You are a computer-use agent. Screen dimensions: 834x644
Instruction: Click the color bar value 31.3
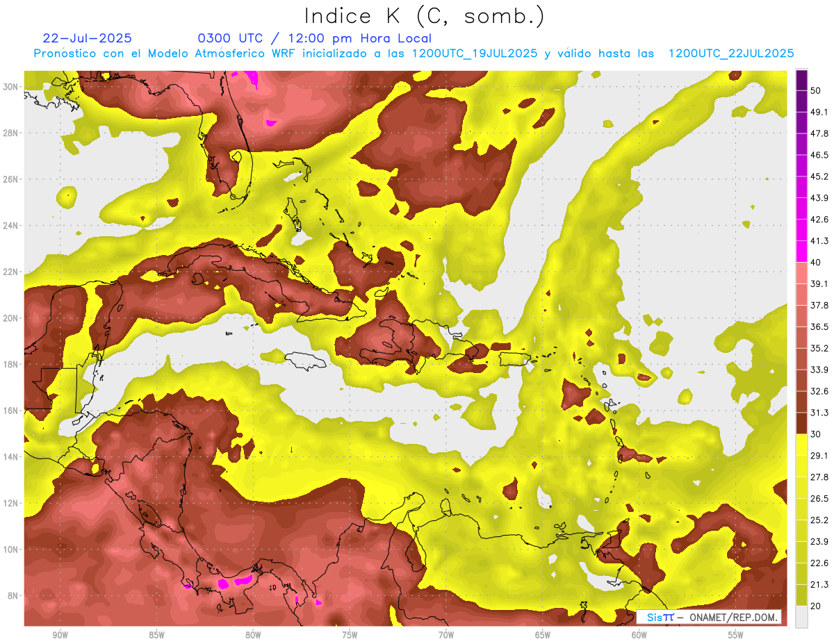(819, 413)
